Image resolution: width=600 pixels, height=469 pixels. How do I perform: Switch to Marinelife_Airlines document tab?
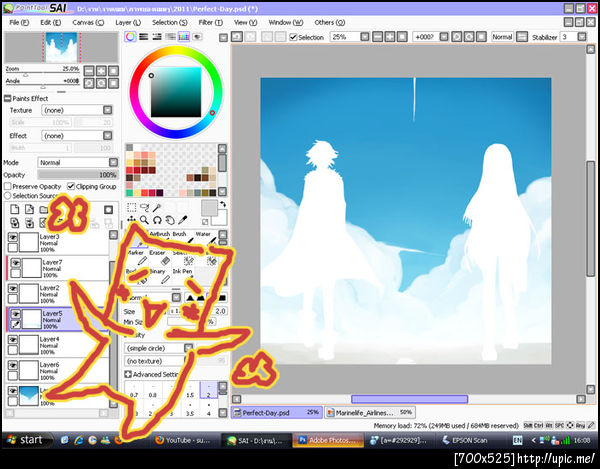click(370, 413)
